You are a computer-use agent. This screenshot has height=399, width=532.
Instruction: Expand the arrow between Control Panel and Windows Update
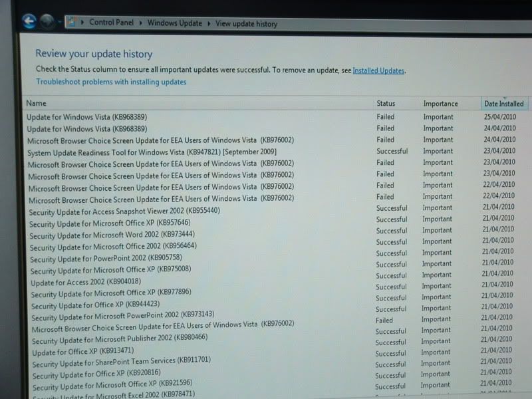tap(140, 23)
